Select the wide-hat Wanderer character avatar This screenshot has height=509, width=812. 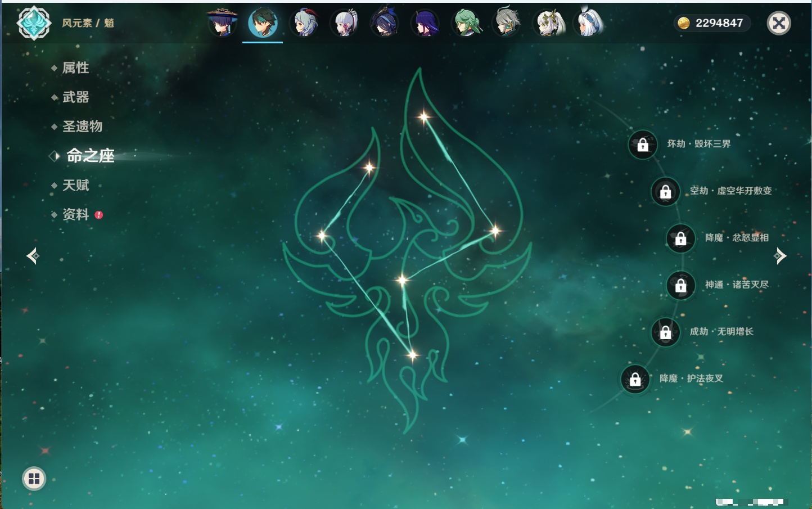223,23
